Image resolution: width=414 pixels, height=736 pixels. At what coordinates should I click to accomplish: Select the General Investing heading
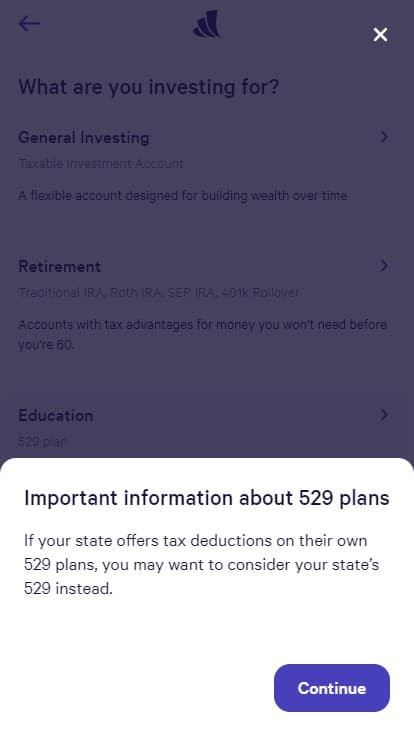click(x=84, y=138)
